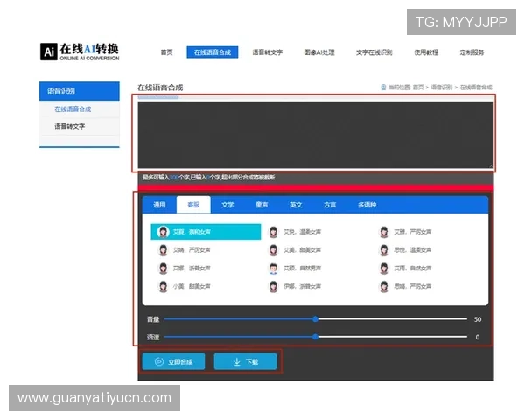Open 图像AI处理 in the top navigation

[x=319, y=52]
